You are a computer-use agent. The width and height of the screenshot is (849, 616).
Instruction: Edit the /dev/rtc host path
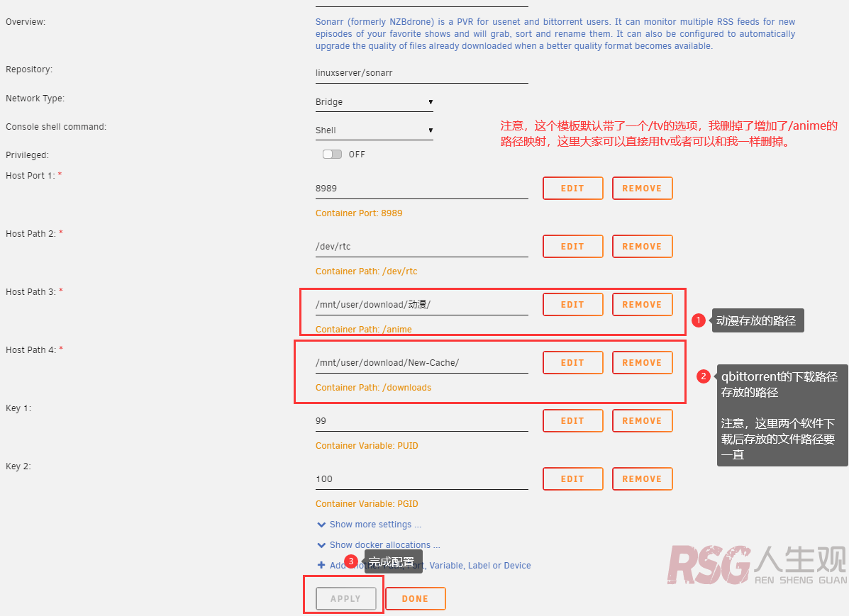[573, 246]
